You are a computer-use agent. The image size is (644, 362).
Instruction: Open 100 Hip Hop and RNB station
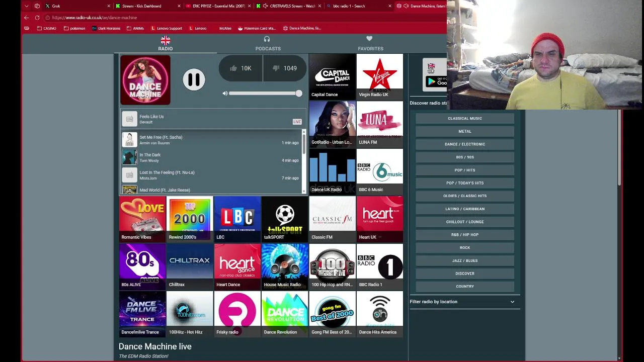click(332, 266)
